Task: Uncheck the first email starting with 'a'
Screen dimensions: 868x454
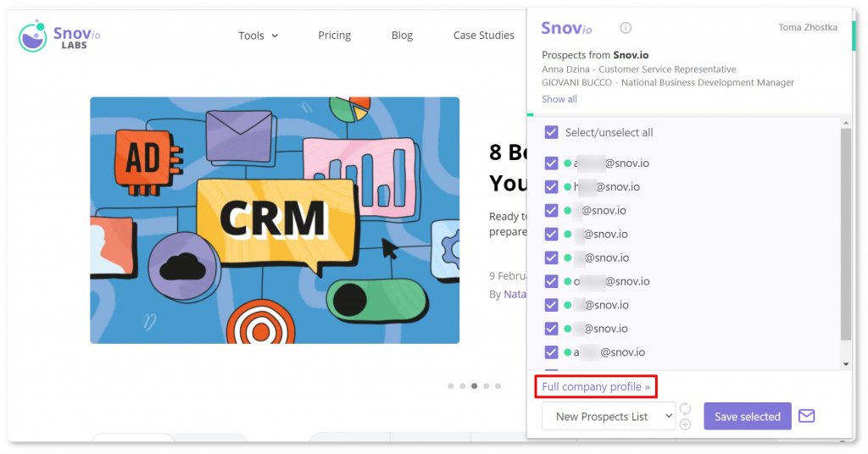Action: point(551,163)
